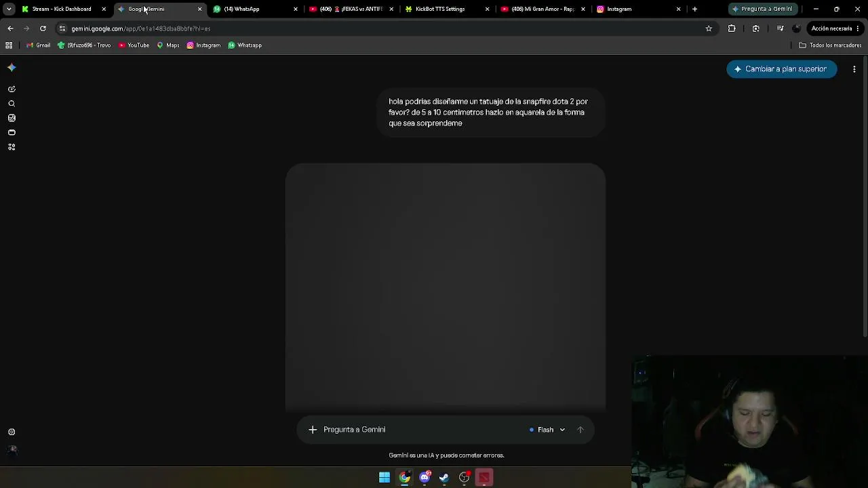Open the YouTube bookmark
This screenshot has width=868, height=488.
[x=134, y=45]
